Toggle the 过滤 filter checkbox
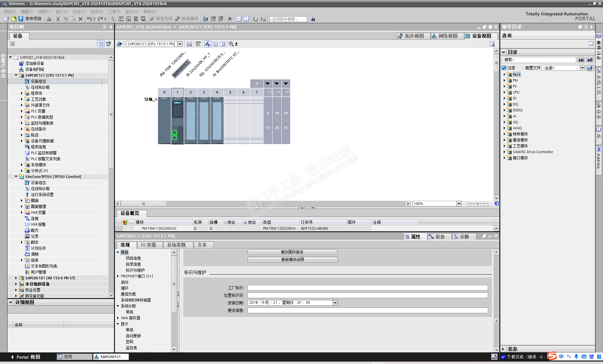Screen dimensions: 603x364 pyautogui.click(x=504, y=68)
